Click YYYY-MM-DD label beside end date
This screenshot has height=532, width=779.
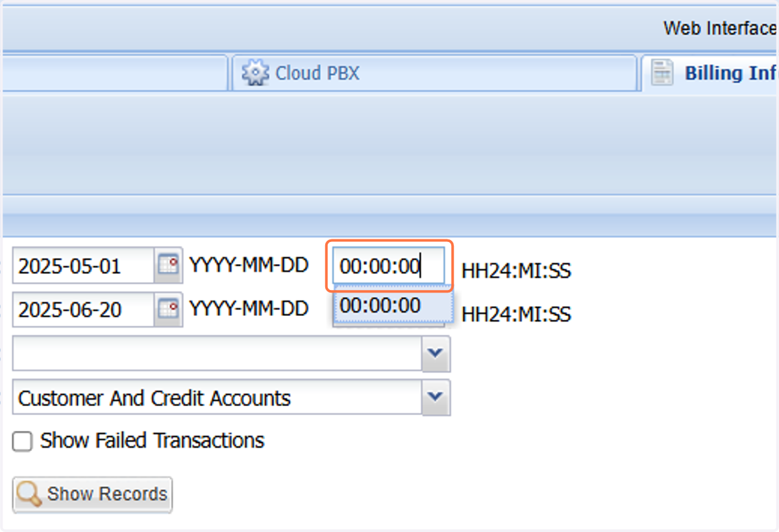pyautogui.click(x=249, y=309)
